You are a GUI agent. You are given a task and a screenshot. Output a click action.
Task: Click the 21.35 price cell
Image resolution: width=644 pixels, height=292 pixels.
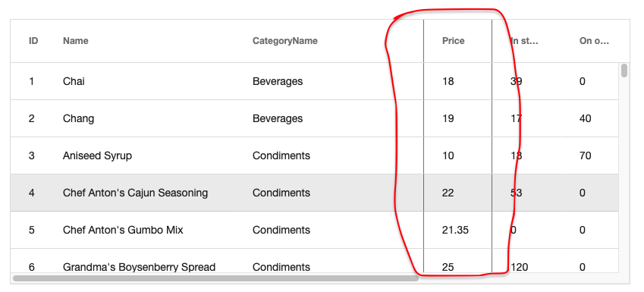click(x=455, y=230)
